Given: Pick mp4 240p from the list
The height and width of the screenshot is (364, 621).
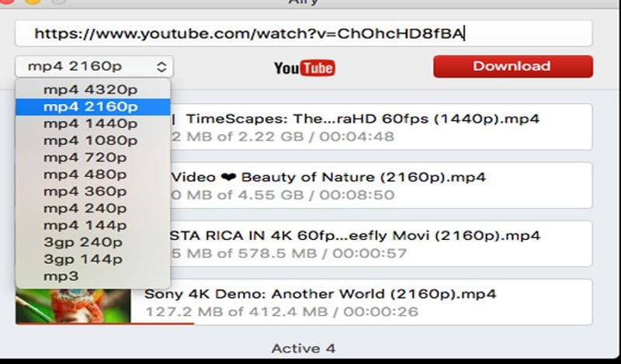Looking at the screenshot, I should [93, 208].
